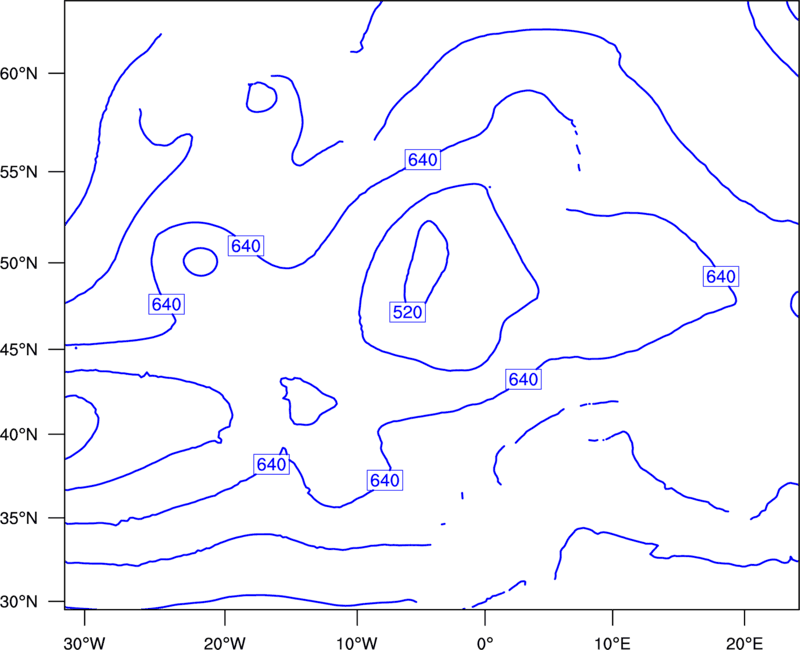The height and width of the screenshot is (650, 800).
Task: Select the 35°N latitude axis label
Action: (x=19, y=518)
